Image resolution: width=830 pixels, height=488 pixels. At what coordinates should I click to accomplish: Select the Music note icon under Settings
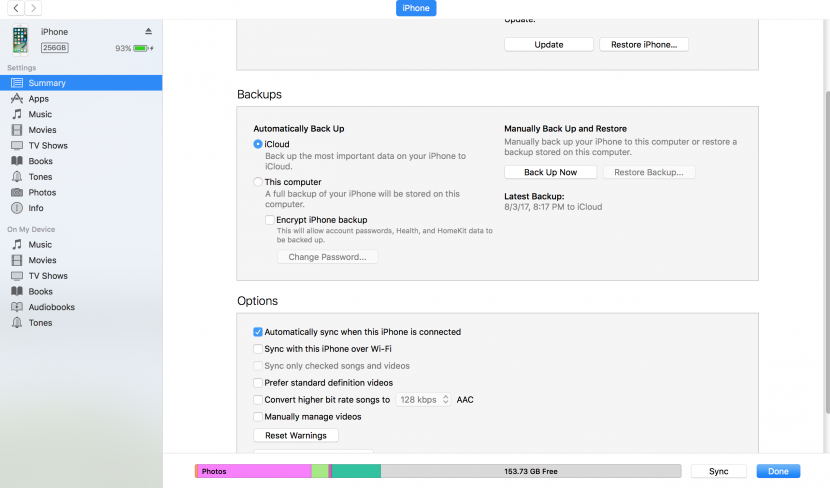click(x=17, y=114)
